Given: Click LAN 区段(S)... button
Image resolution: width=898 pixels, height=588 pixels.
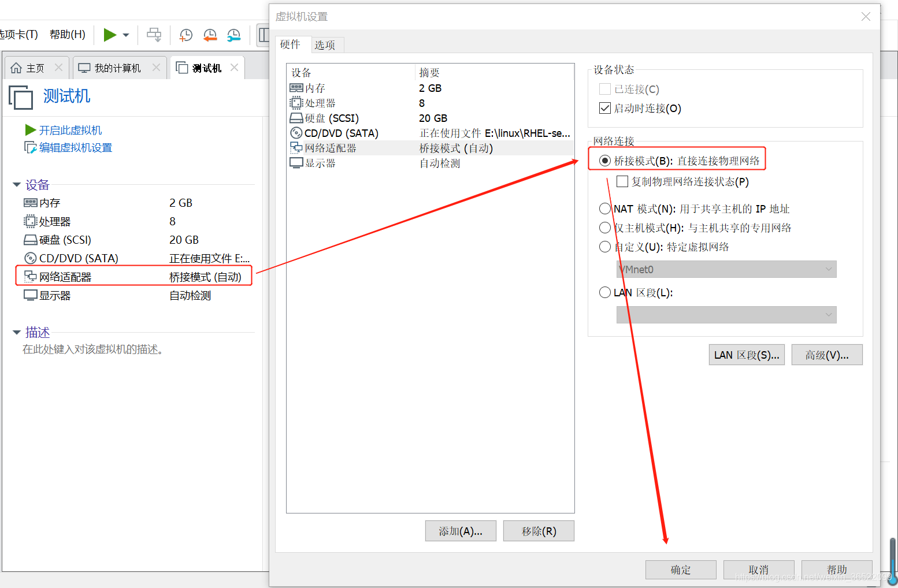Looking at the screenshot, I should pyautogui.click(x=747, y=355).
